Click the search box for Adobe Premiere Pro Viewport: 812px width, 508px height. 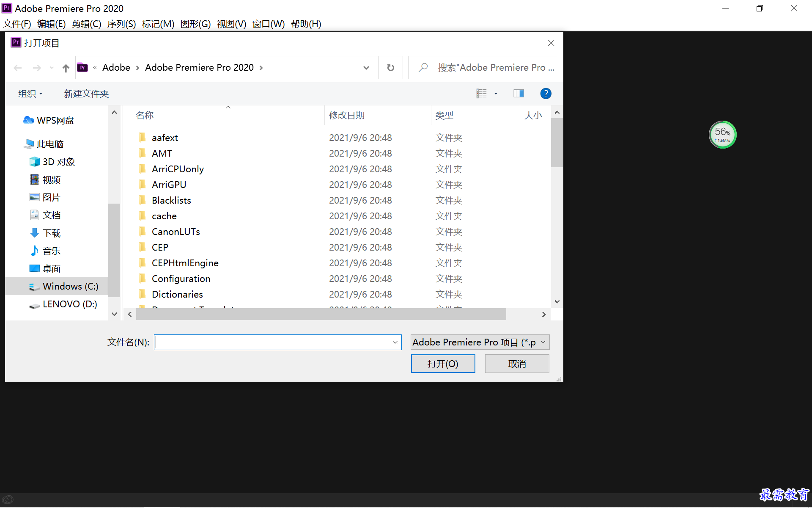(483, 68)
